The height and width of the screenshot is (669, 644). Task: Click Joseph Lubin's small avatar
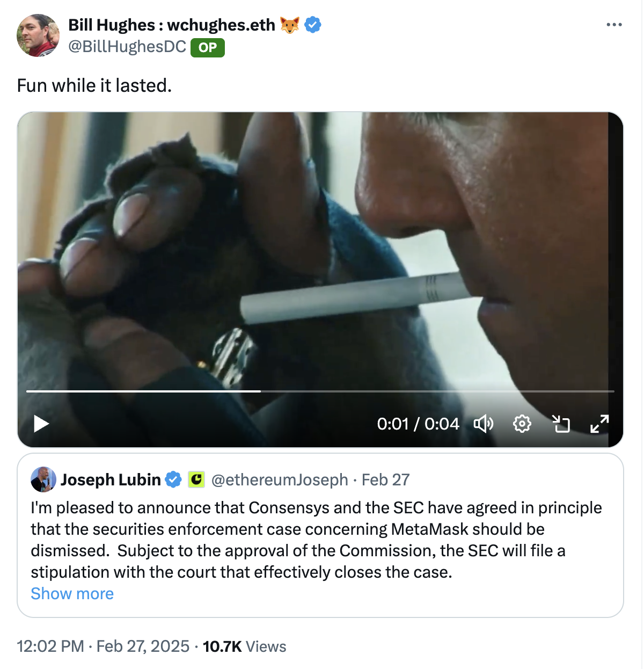43,479
